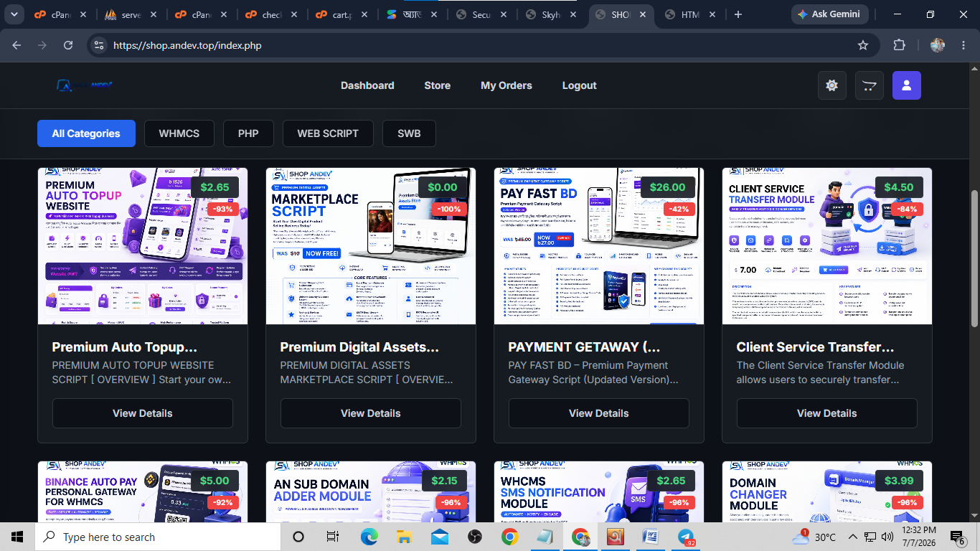Screen dimensions: 980x551
Task: Open the Mail app on taskbar
Action: [439, 537]
